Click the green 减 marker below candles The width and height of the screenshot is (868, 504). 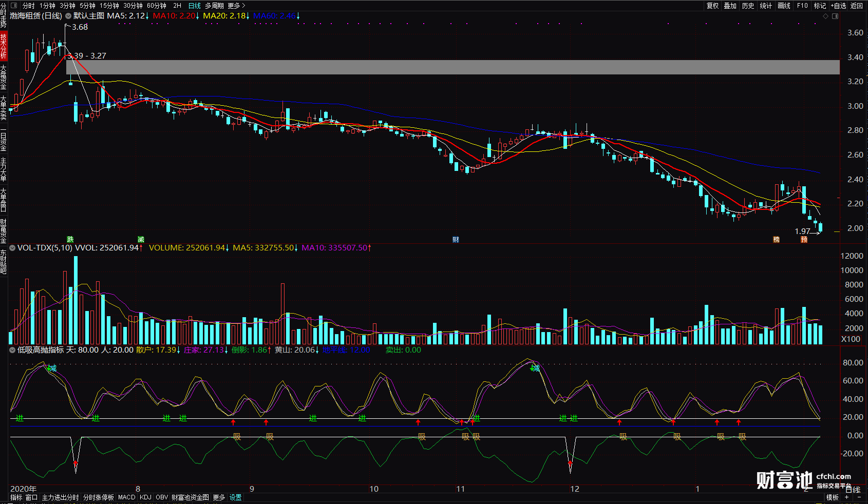141,240
